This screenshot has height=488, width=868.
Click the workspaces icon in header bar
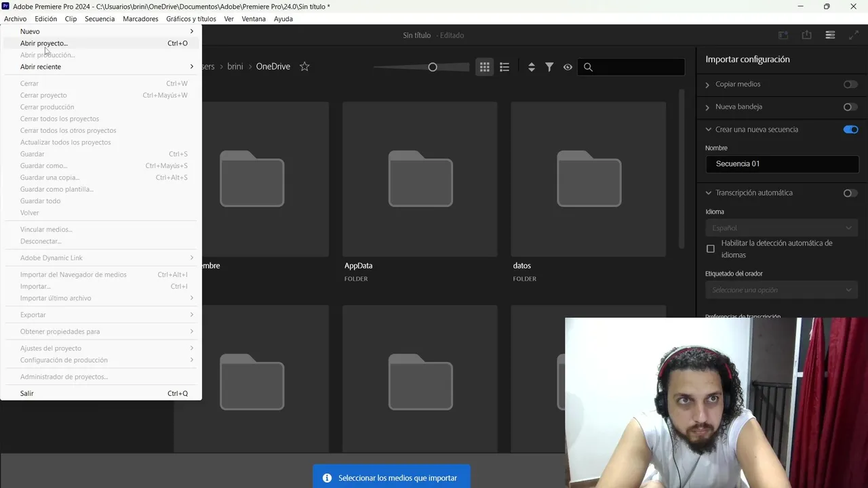click(x=783, y=35)
